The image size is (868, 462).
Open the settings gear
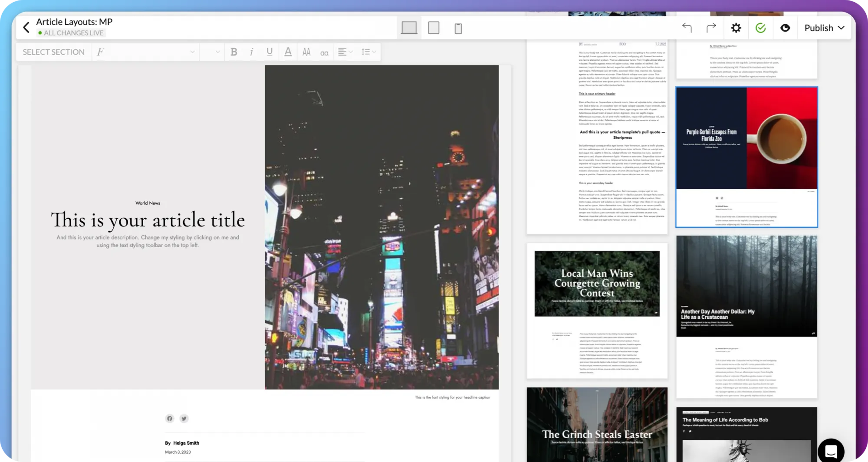[x=736, y=28]
